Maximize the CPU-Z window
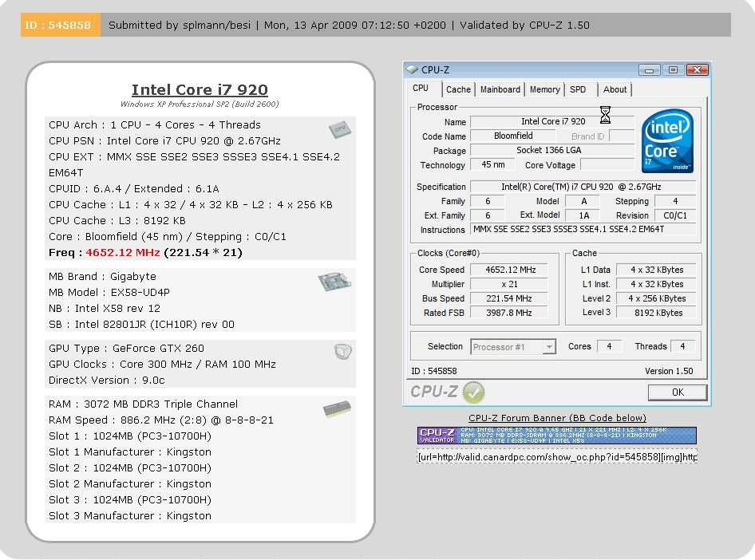The image size is (755, 560). pos(673,70)
